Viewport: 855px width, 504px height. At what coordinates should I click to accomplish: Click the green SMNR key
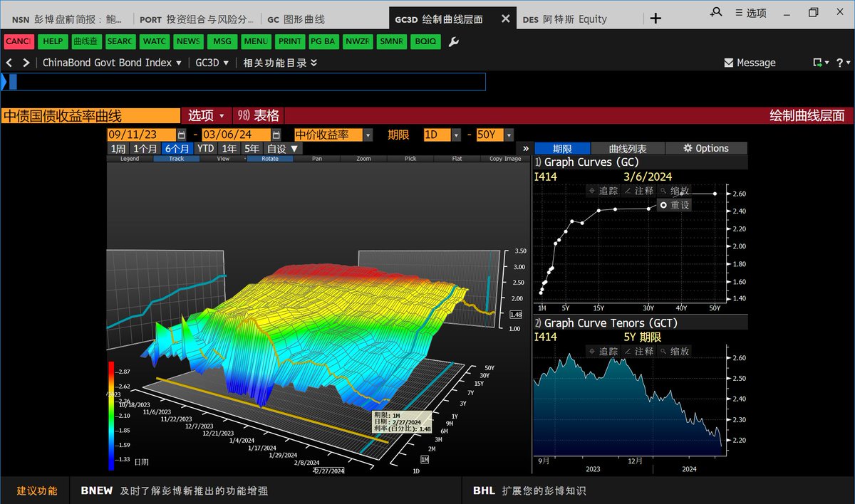pos(393,42)
